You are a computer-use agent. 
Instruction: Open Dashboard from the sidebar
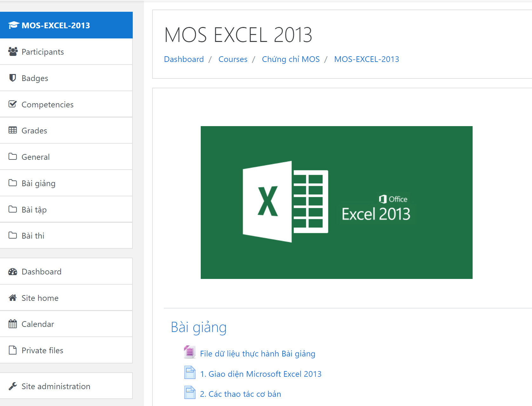pos(66,271)
